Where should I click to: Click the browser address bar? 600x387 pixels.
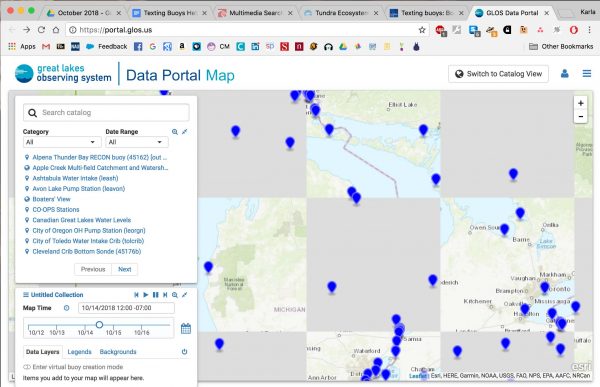tap(247, 30)
